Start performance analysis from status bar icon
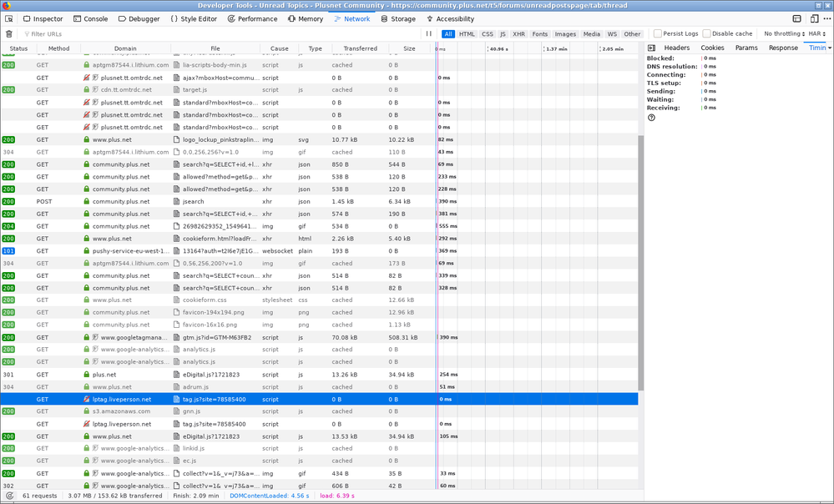This screenshot has width=834, height=504. tap(9, 496)
